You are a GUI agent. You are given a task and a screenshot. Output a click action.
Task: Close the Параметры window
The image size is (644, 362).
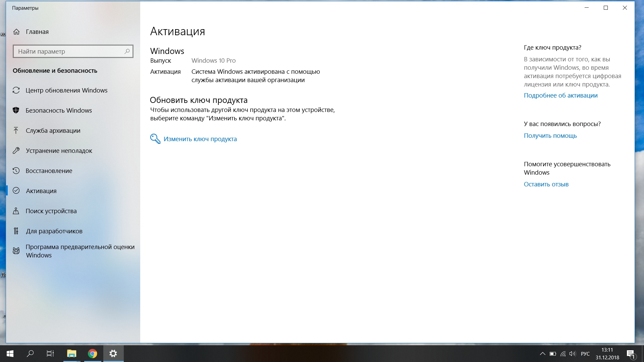[x=625, y=8]
